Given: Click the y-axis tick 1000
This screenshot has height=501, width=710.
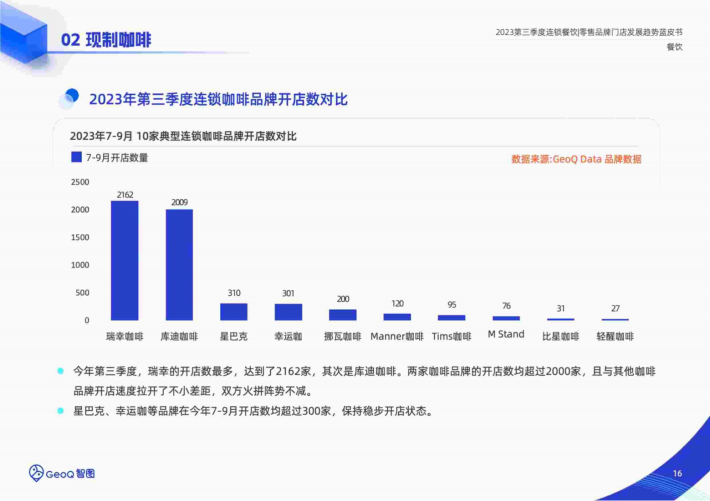Looking at the screenshot, I should point(80,265).
